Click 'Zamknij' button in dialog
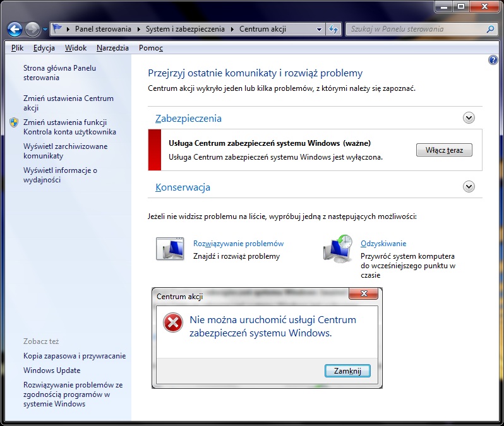The image size is (504, 426). [347, 371]
